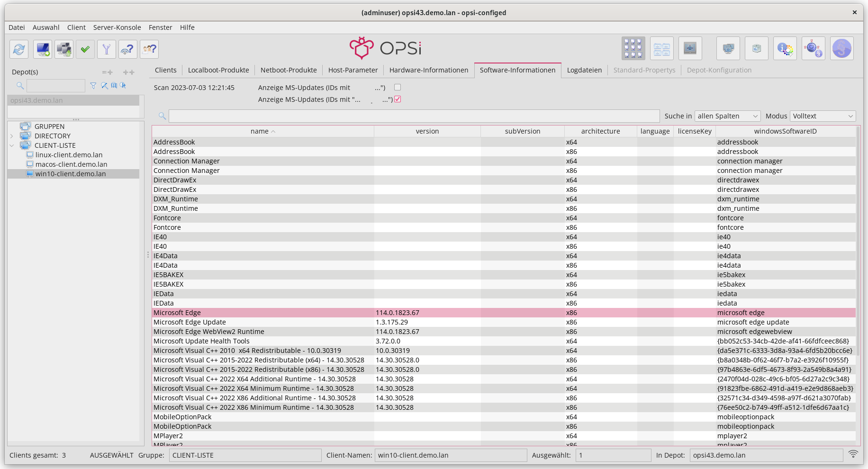Switch to Netboot-Produkte tab
The image size is (868, 469).
[x=289, y=70]
